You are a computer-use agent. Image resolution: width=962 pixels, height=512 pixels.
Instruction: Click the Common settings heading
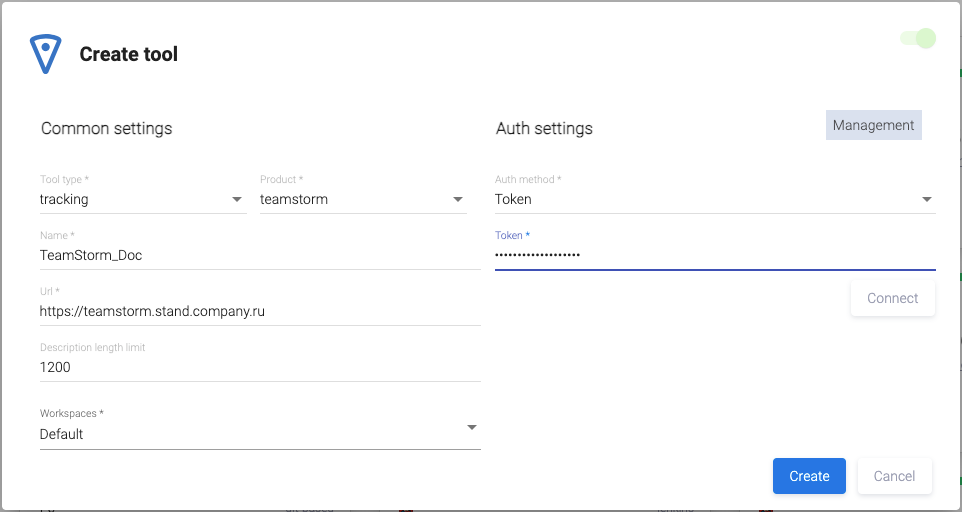pyautogui.click(x=107, y=128)
